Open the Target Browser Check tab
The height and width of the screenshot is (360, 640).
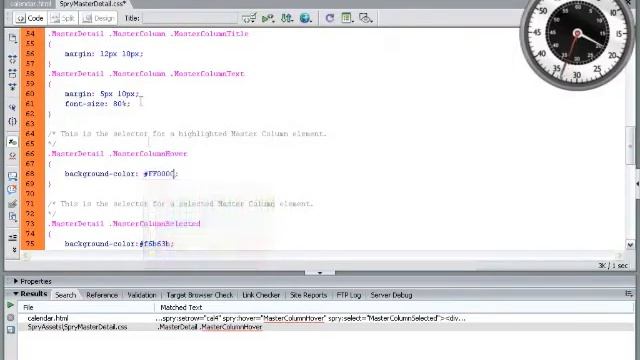(x=200, y=295)
